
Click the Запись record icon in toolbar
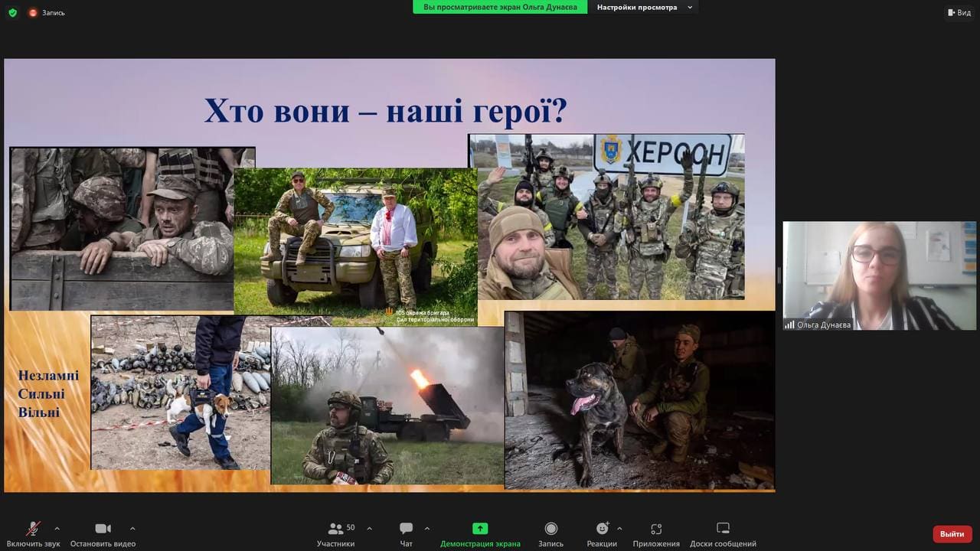(x=550, y=529)
